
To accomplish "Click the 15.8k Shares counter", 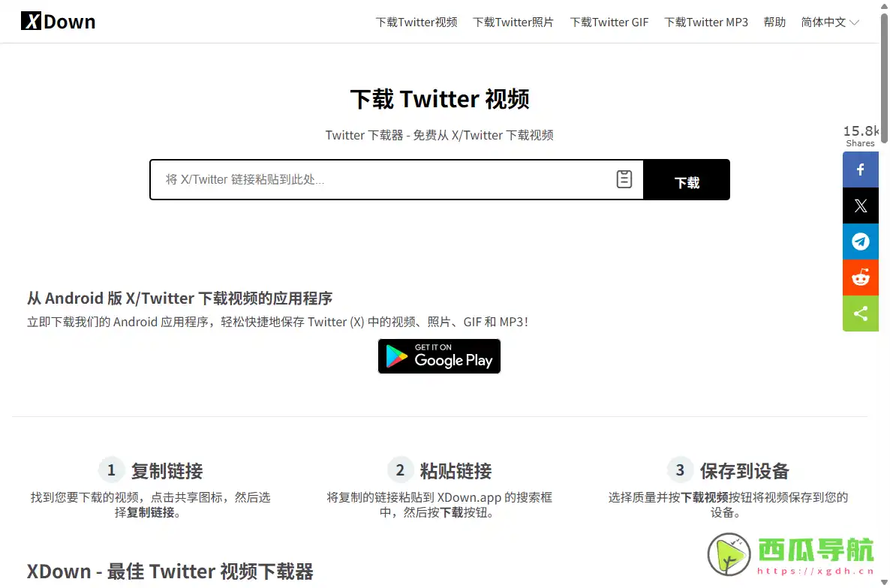I will coord(861,136).
